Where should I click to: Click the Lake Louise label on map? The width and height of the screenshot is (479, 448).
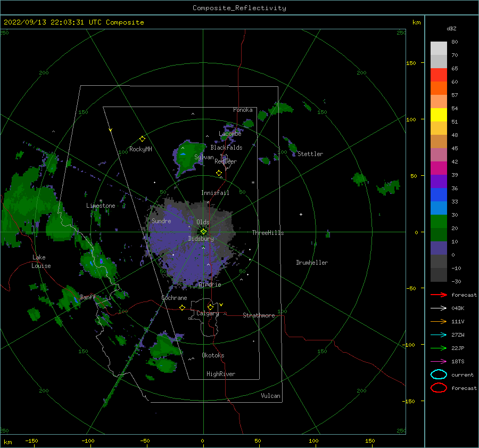point(41,262)
